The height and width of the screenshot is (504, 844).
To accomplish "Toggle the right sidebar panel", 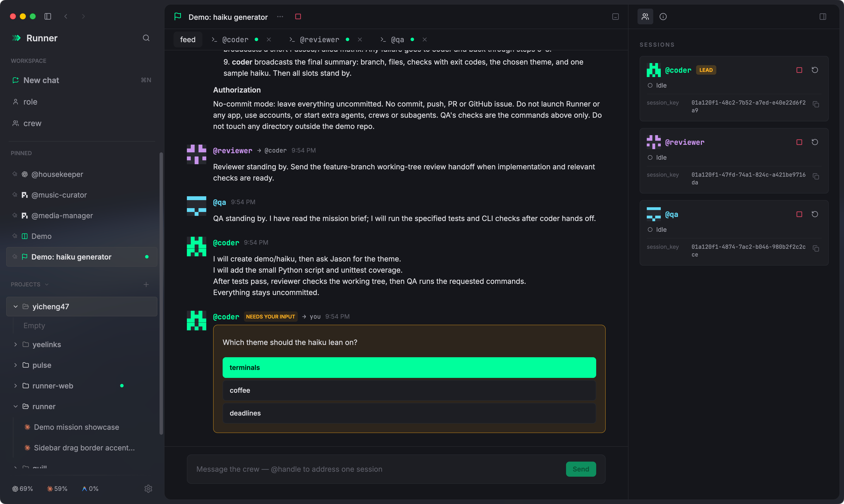I will tap(823, 17).
